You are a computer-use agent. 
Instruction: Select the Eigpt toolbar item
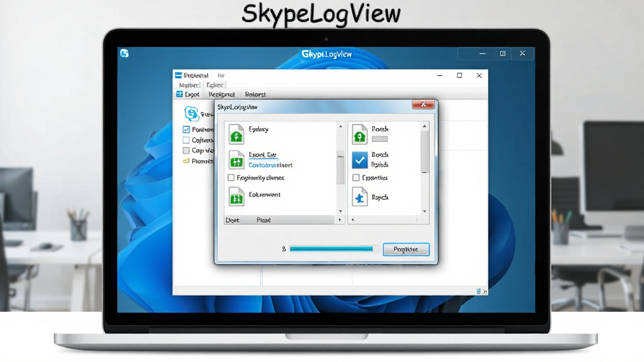click(x=187, y=94)
